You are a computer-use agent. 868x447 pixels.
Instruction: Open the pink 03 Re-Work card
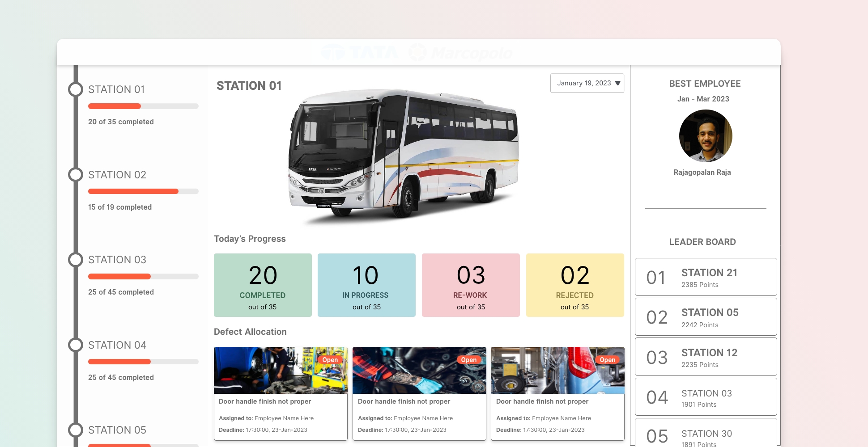click(x=471, y=285)
